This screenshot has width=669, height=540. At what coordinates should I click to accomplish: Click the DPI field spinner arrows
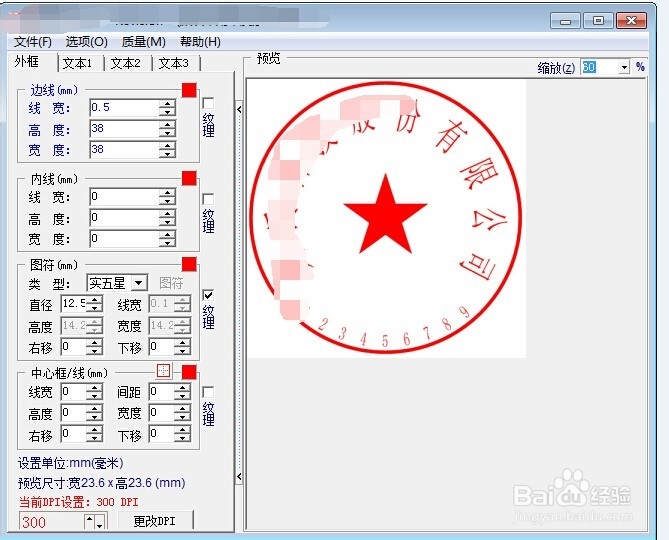(95, 521)
